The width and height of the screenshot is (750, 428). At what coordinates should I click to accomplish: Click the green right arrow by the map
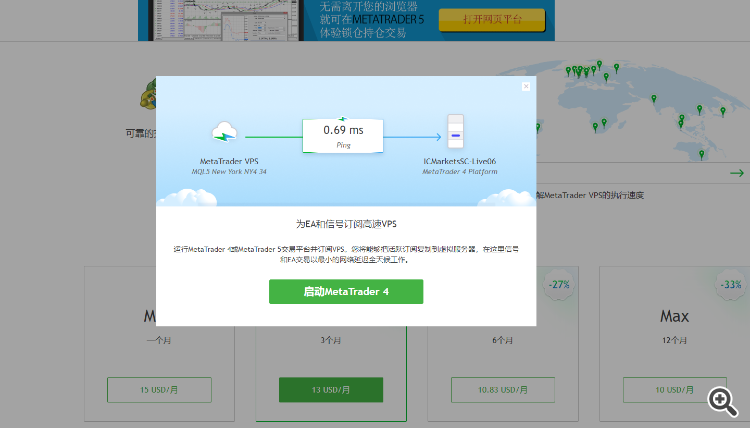(x=737, y=173)
